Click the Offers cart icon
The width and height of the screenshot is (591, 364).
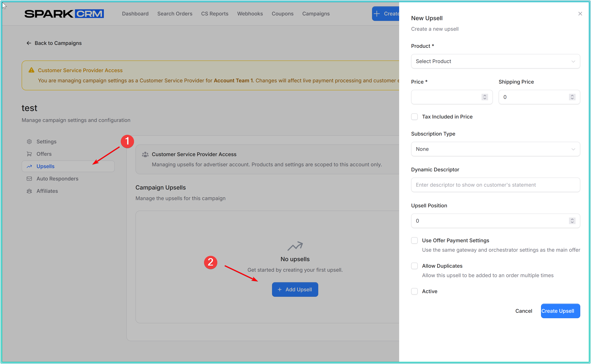(29, 154)
